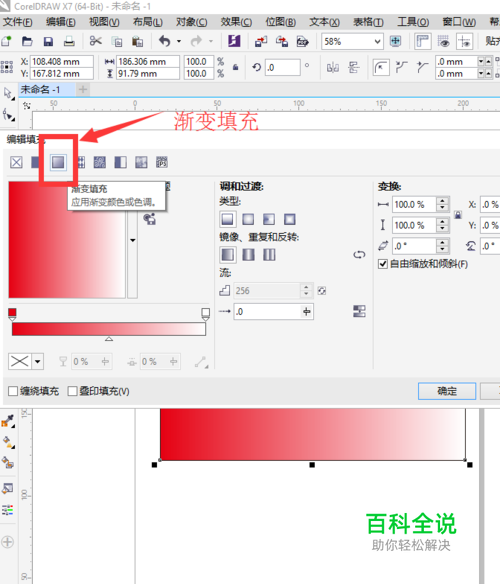This screenshot has width=500, height=584.
Task: Click the rotation angle field
Action: point(282,67)
